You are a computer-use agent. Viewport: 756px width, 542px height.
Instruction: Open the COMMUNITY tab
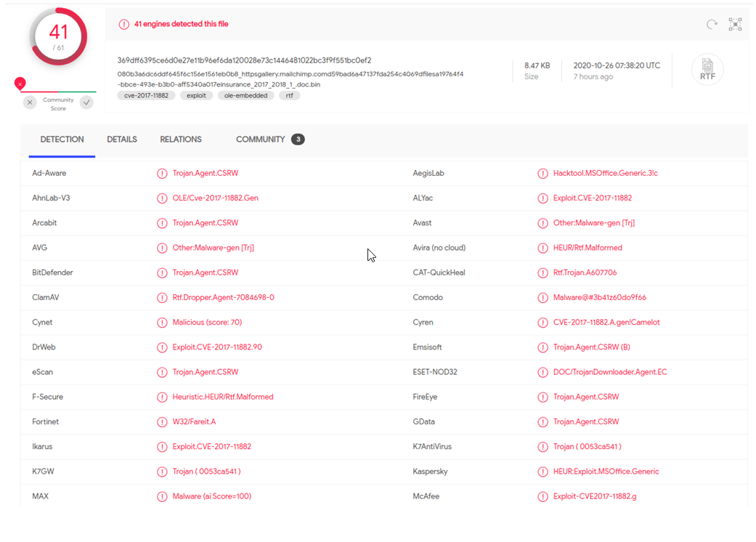tap(261, 139)
